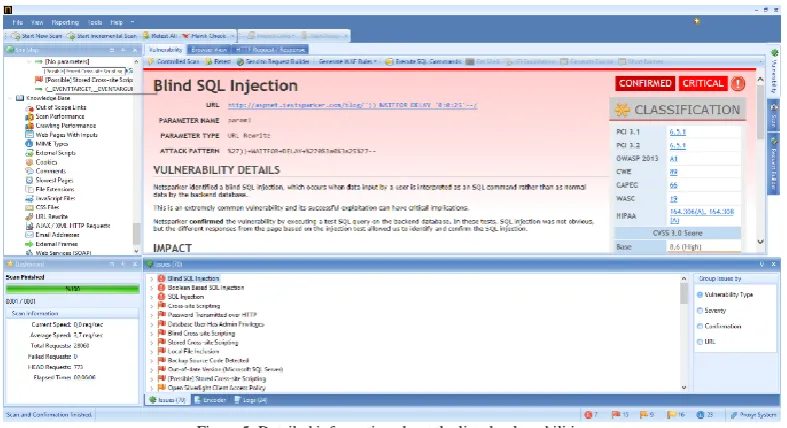Switch to the Logs tab
Viewport: 787px width, 428px height.
(251, 400)
